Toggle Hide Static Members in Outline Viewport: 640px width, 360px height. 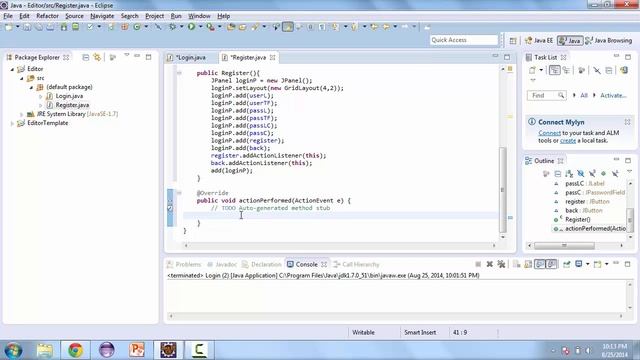pyautogui.click(x=592, y=174)
